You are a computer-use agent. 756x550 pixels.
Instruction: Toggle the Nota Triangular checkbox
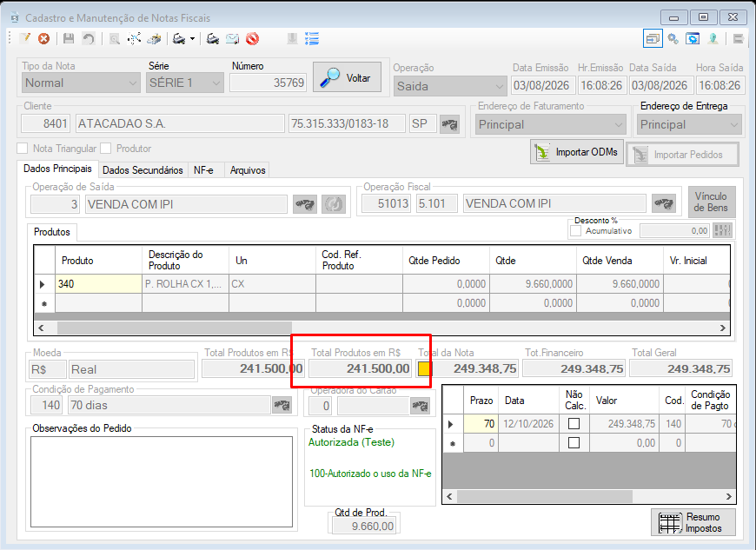tap(23, 148)
